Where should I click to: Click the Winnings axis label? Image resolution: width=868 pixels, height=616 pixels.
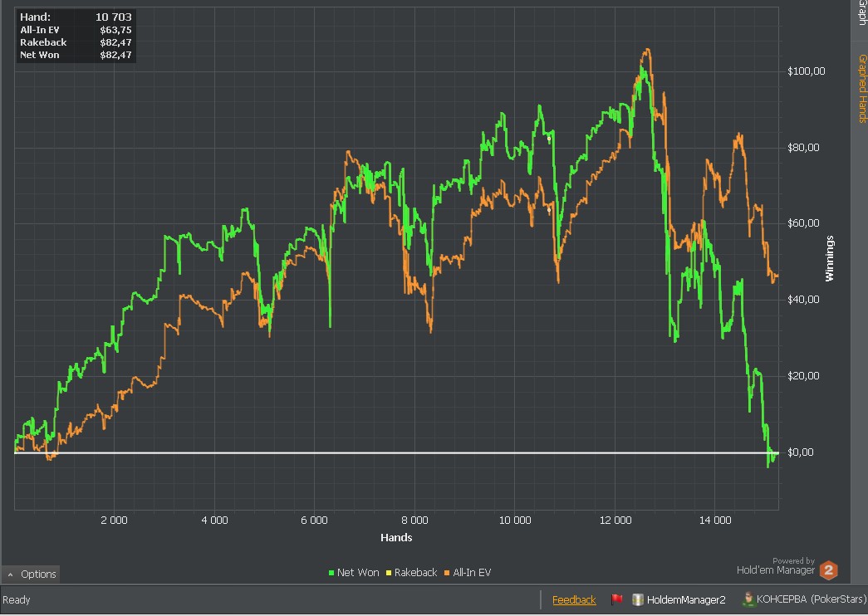tap(828, 258)
